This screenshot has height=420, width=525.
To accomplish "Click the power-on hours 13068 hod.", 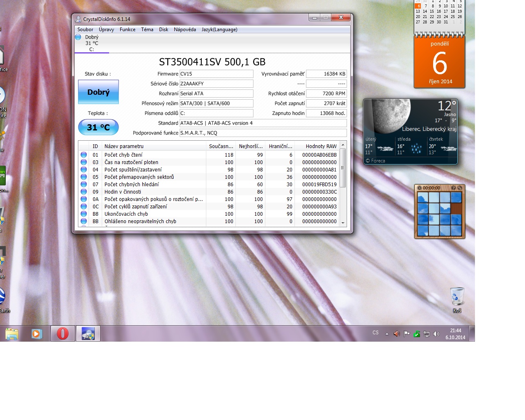I will pos(326,113).
